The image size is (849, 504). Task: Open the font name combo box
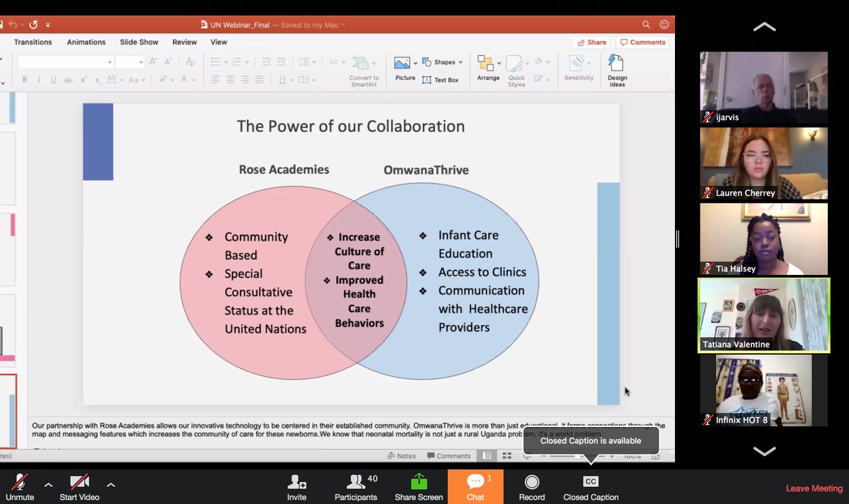65,61
